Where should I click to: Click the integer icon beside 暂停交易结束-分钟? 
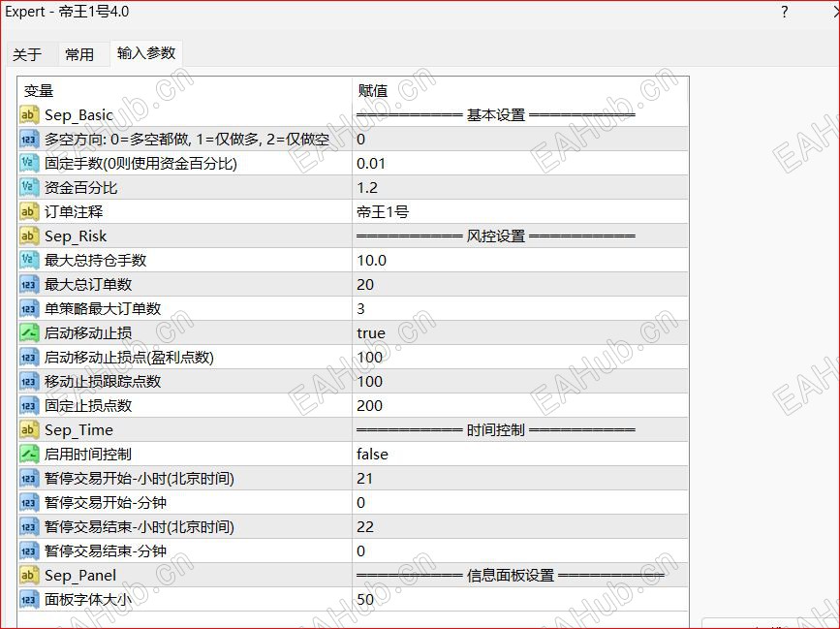click(29, 550)
